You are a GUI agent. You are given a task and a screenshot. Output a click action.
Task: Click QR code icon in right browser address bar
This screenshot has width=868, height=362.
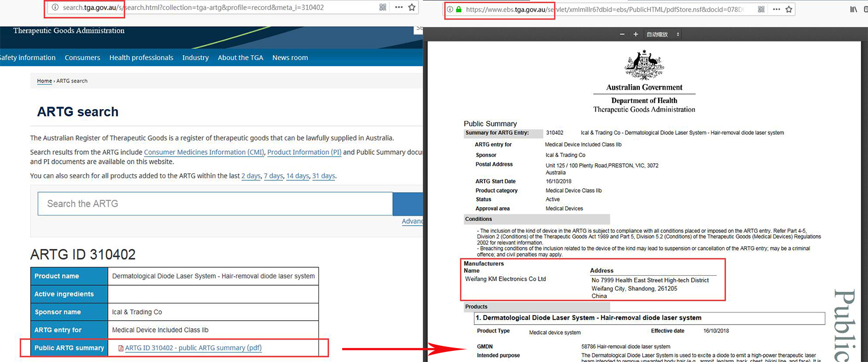[761, 9]
